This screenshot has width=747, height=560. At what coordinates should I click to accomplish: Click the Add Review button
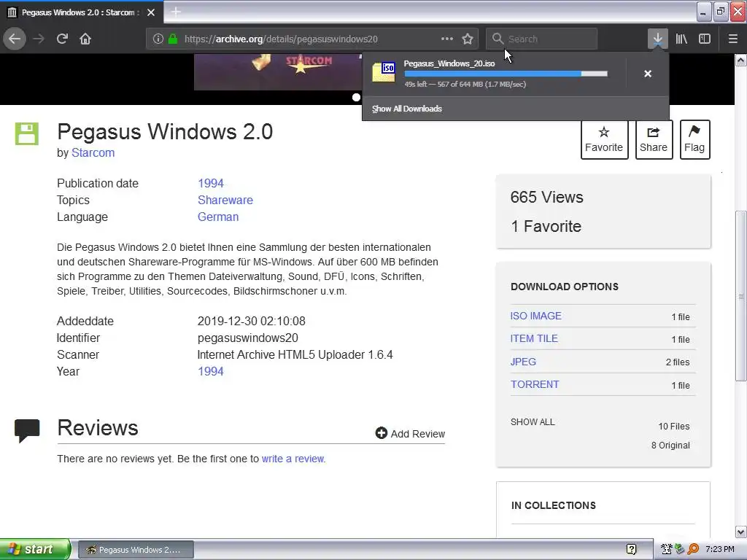[410, 433]
